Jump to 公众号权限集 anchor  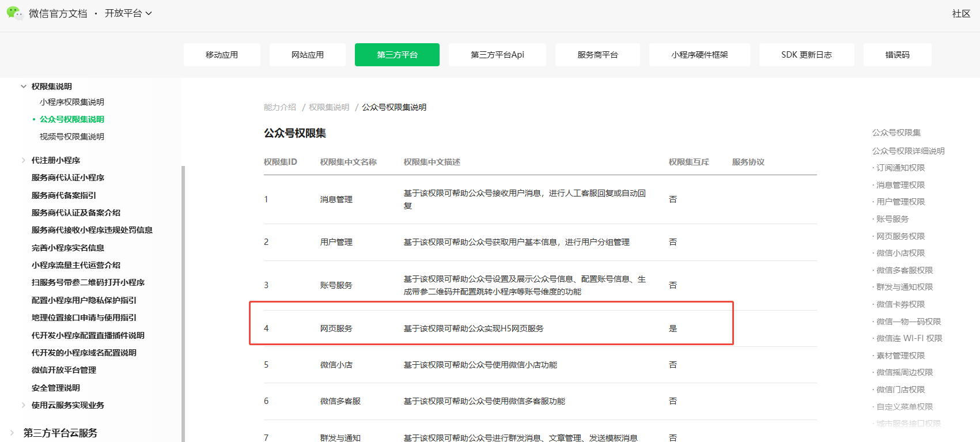pos(896,133)
